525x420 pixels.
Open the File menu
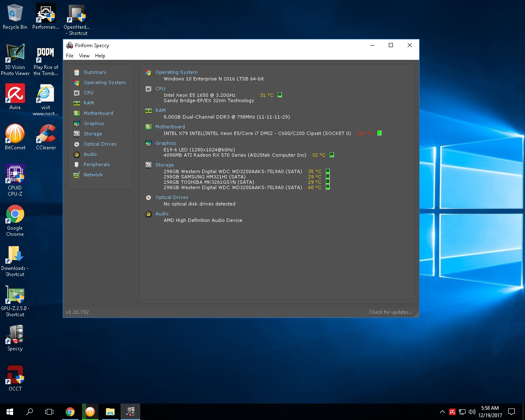pos(70,56)
